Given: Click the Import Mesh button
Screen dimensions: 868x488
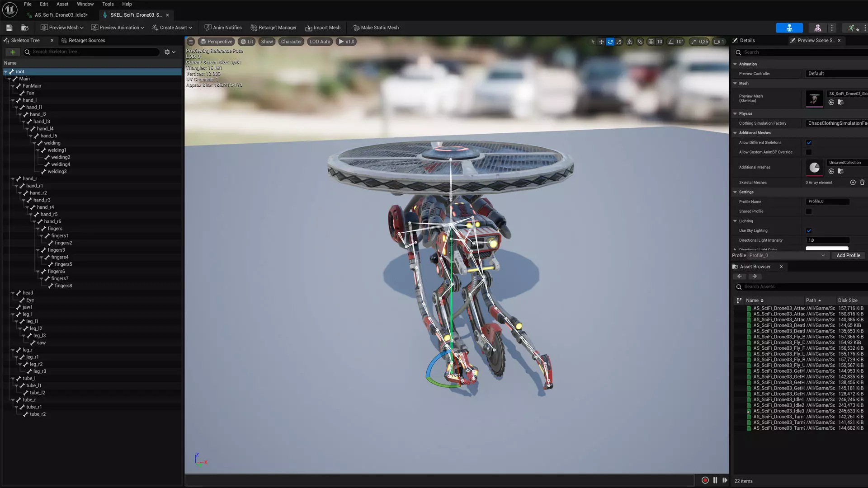Looking at the screenshot, I should click(x=323, y=28).
